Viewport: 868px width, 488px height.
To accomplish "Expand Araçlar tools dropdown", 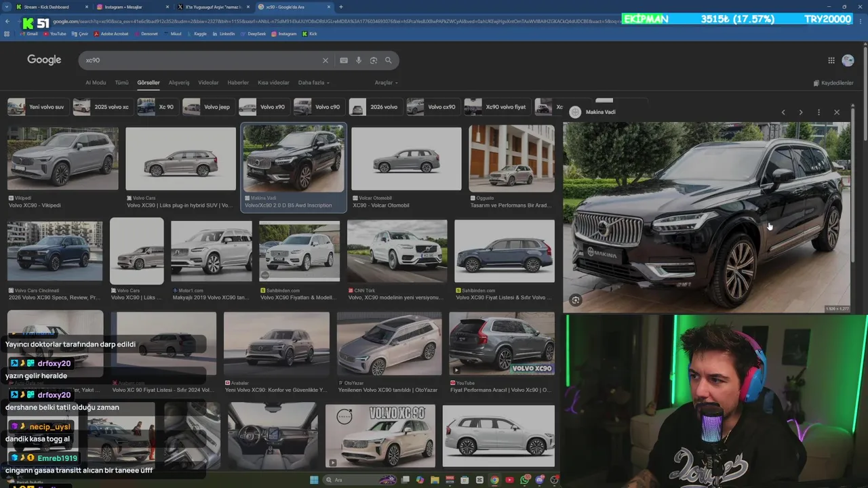I will tap(387, 83).
